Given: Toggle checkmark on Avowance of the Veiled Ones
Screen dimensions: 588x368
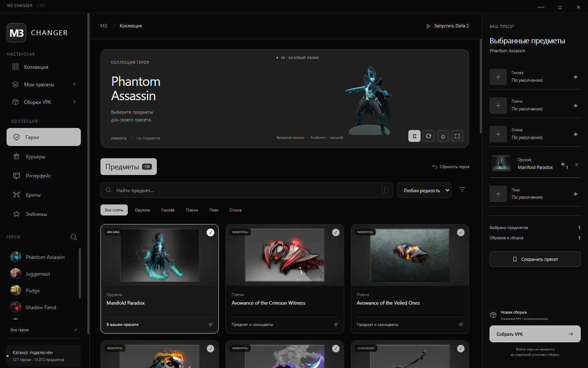Looking at the screenshot, I should 461,232.
